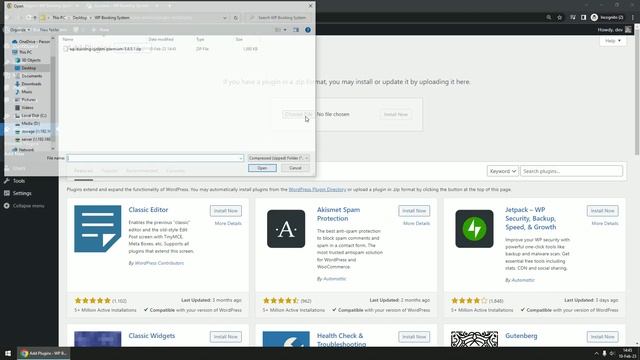Click New folder in the dialog toolbar
Screen dimensions: 640x360
point(49,30)
